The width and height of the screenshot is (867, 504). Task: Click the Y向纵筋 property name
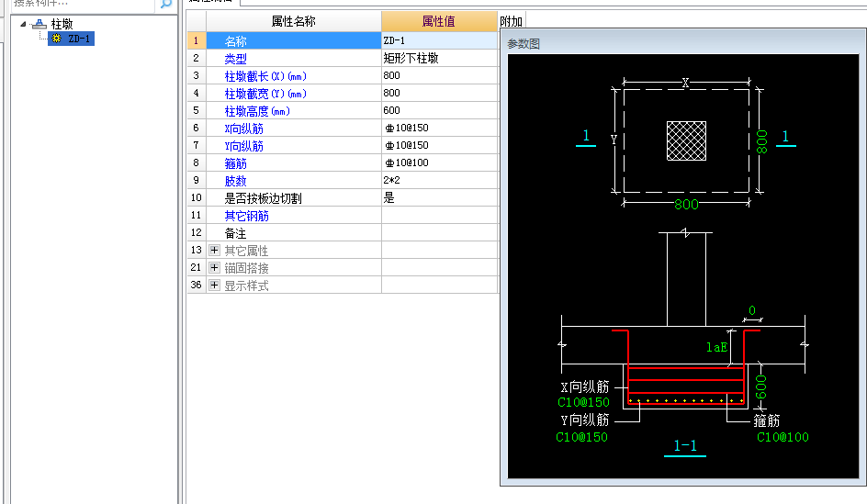coord(244,146)
